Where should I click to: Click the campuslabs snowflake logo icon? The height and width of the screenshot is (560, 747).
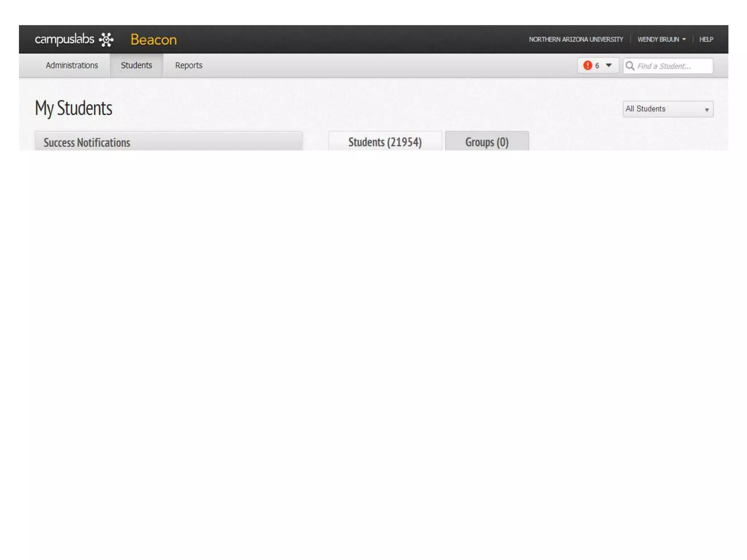tap(106, 39)
